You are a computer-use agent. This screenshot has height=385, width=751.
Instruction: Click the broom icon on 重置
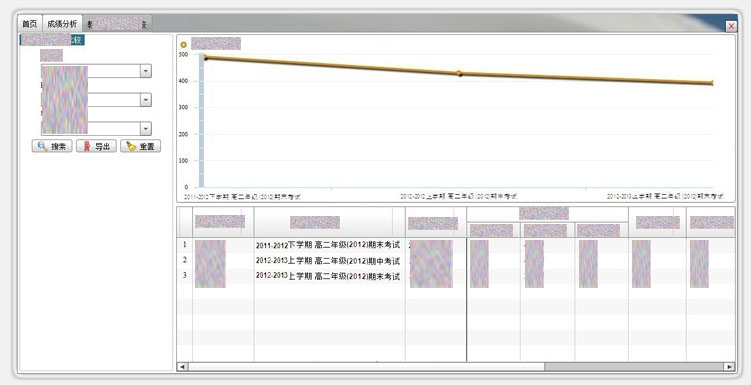(131, 146)
